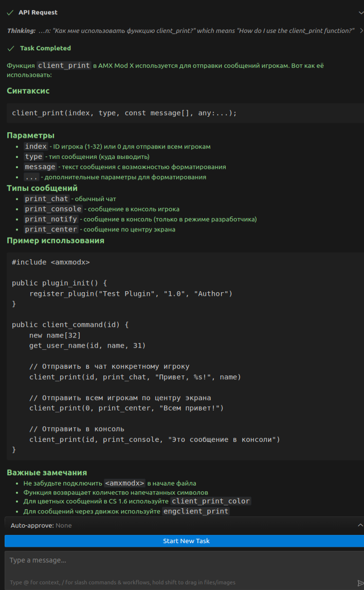Click the print_notify inline code item
The height and width of the screenshot is (590, 364).
pyautogui.click(x=51, y=219)
